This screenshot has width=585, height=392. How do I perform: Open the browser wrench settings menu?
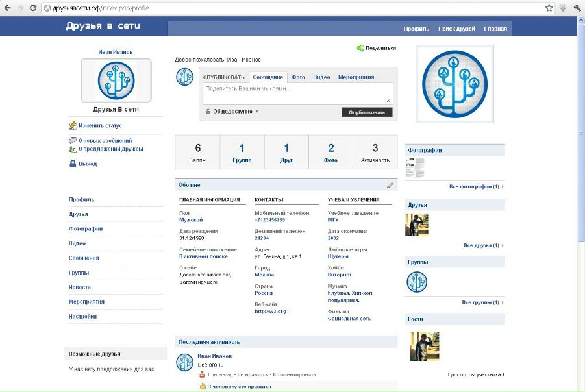[577, 8]
